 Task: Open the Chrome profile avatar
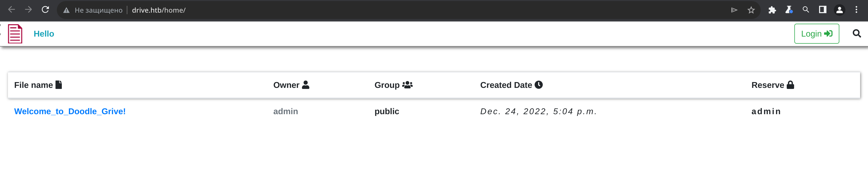[x=839, y=10]
